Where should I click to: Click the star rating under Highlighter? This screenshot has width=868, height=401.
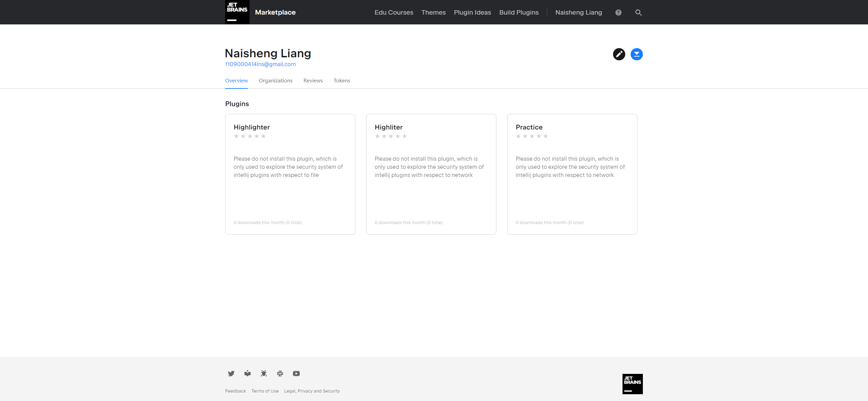coord(250,136)
